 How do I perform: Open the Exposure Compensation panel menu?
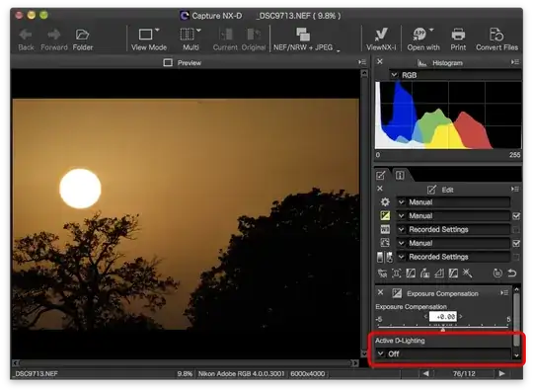(x=504, y=292)
